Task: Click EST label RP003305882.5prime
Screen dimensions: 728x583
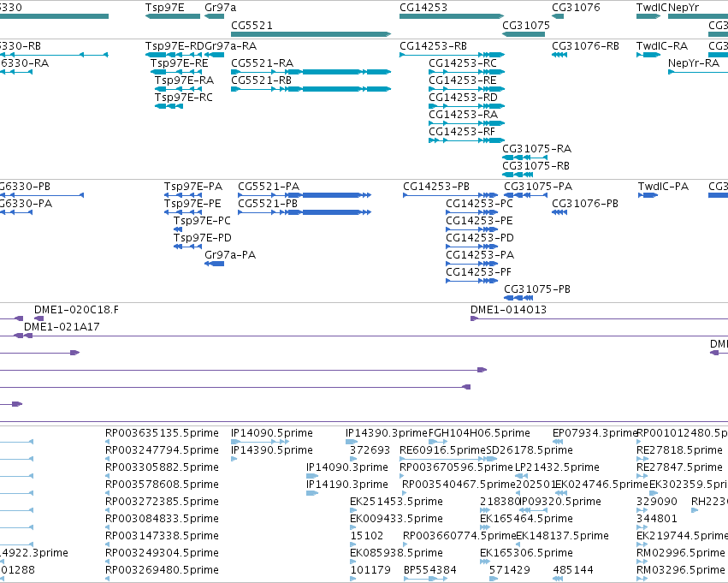Action: click(162, 467)
